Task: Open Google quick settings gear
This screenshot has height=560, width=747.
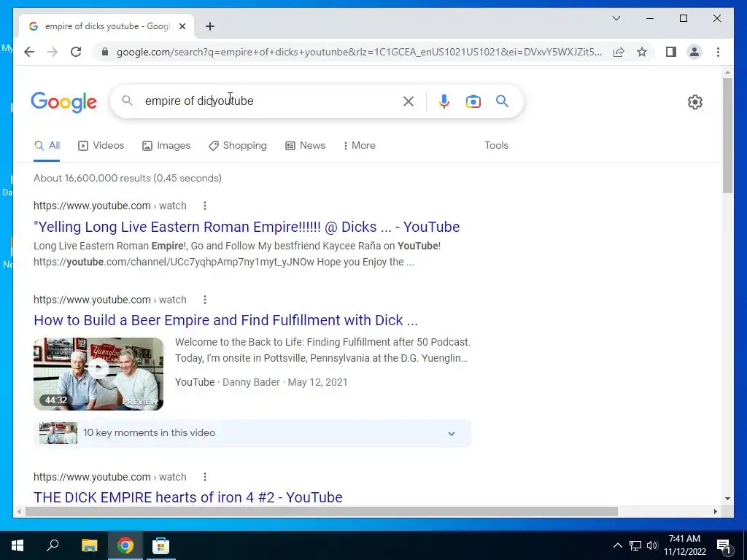Action: tap(695, 102)
